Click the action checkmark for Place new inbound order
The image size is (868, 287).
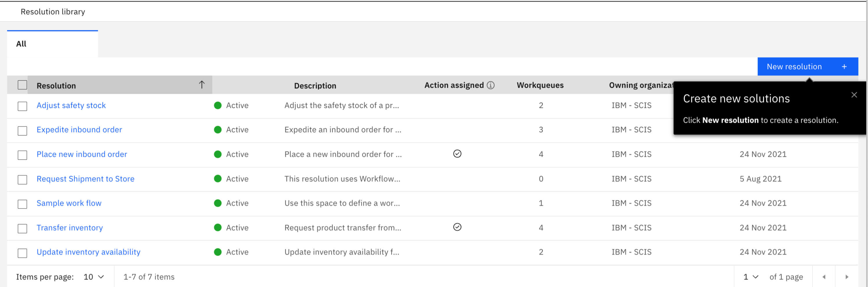click(457, 154)
